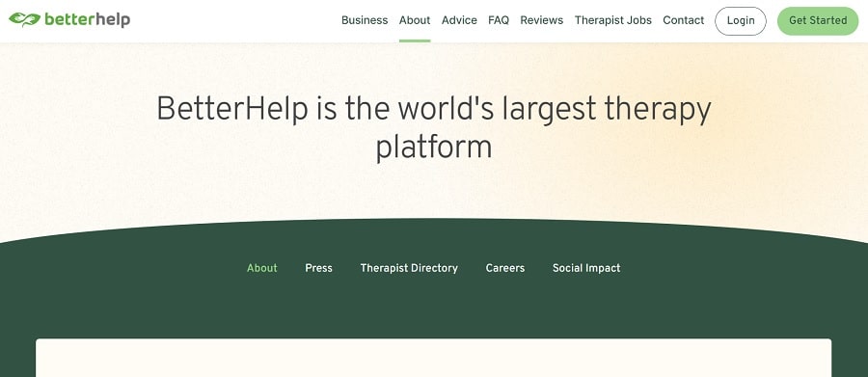Open the FAQ page
868x377 pixels.
tap(499, 20)
